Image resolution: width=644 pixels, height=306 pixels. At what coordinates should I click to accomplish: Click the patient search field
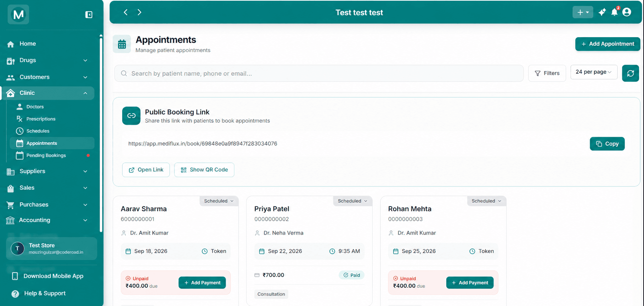click(319, 73)
